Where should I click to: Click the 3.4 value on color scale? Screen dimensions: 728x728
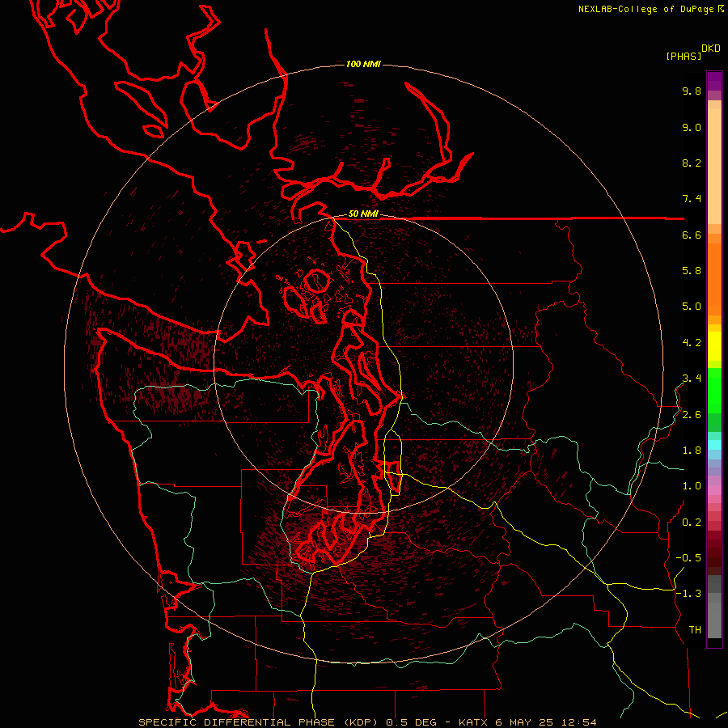692,379
